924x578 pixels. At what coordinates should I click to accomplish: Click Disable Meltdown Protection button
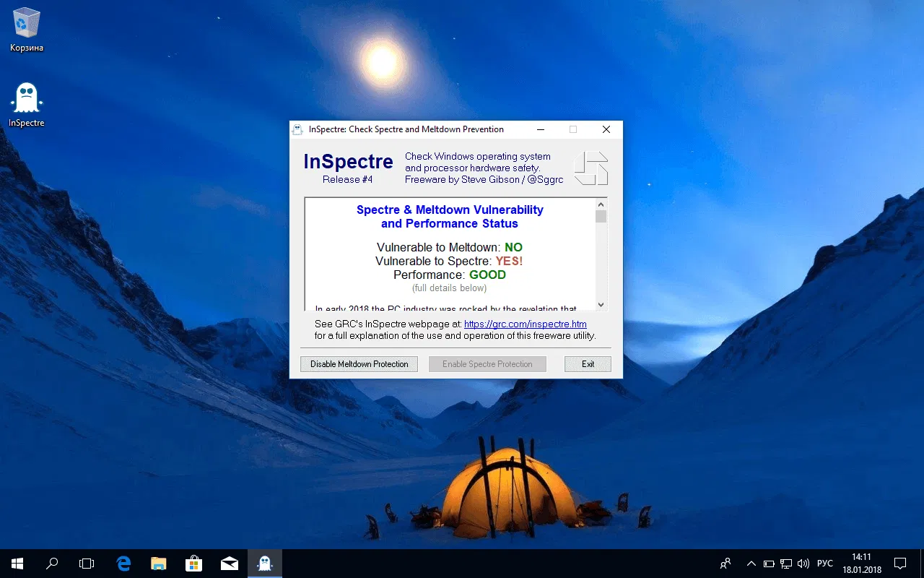point(359,364)
